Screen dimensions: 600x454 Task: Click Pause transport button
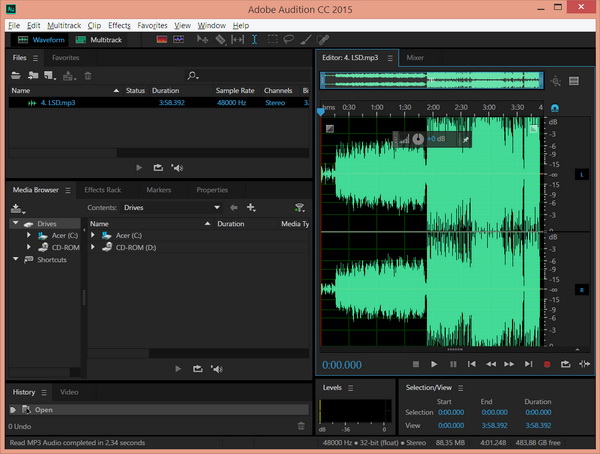pyautogui.click(x=453, y=364)
